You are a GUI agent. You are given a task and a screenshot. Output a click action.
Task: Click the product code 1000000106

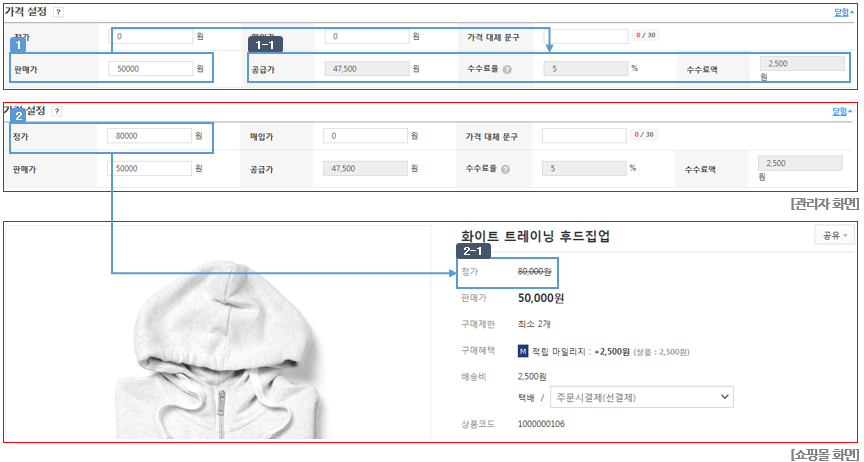(541, 424)
